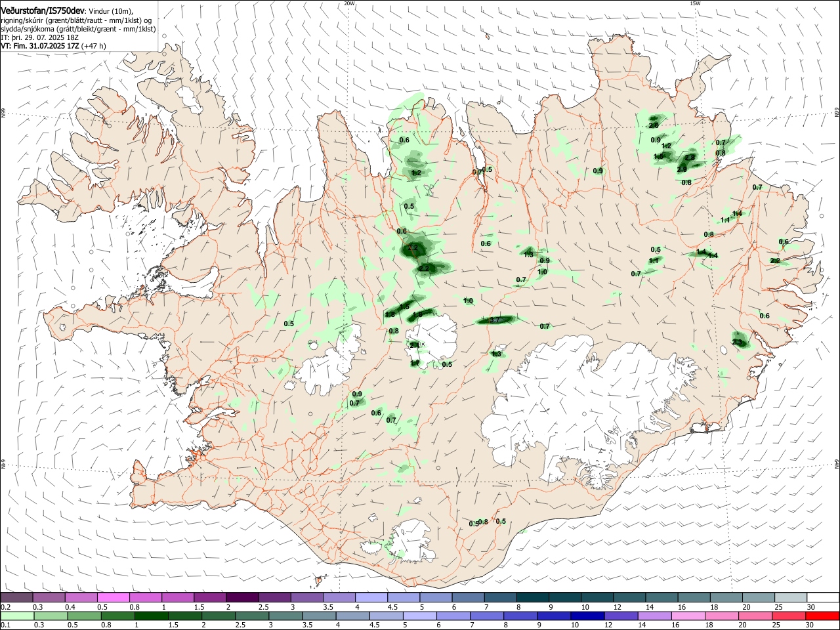Click the 1.7 precipitation value on the map

(x=415, y=363)
